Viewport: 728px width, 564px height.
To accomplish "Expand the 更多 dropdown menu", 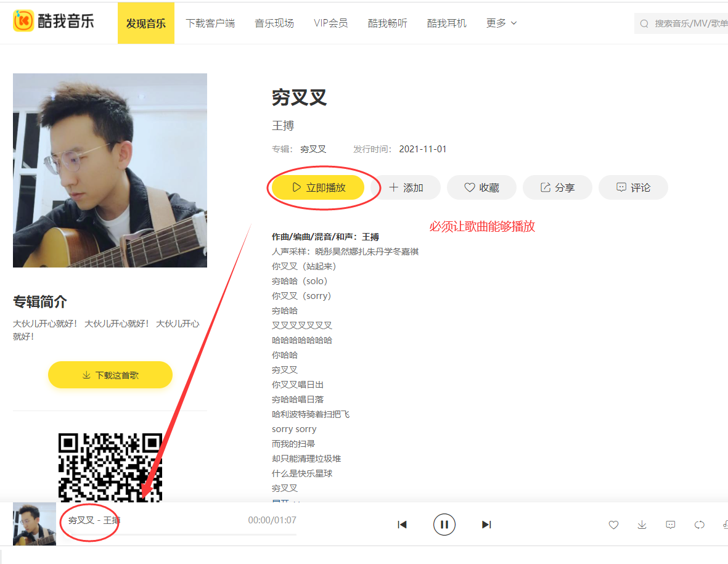I will click(x=501, y=23).
